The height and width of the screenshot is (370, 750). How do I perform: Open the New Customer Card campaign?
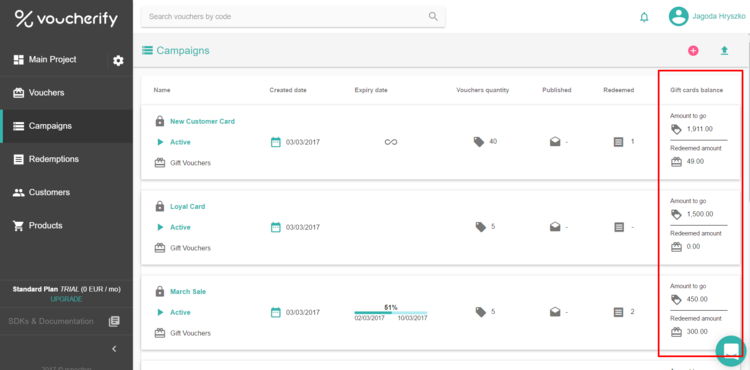(202, 121)
